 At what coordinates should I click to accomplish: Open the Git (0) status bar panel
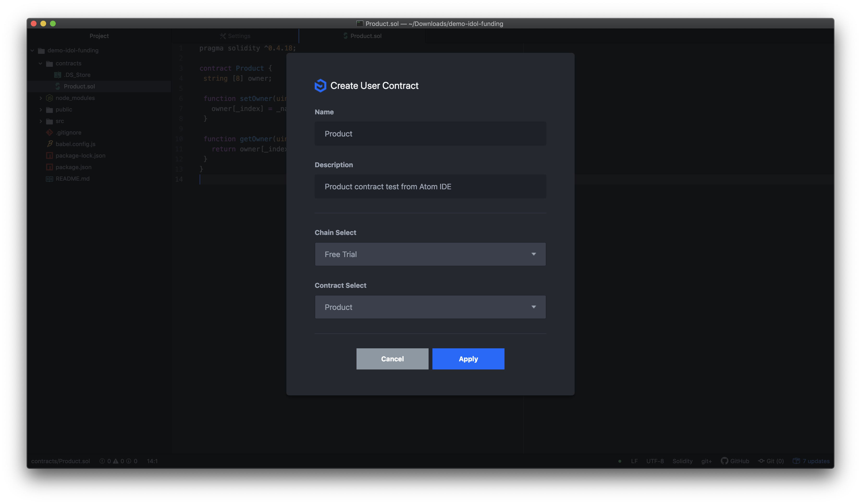point(771,461)
